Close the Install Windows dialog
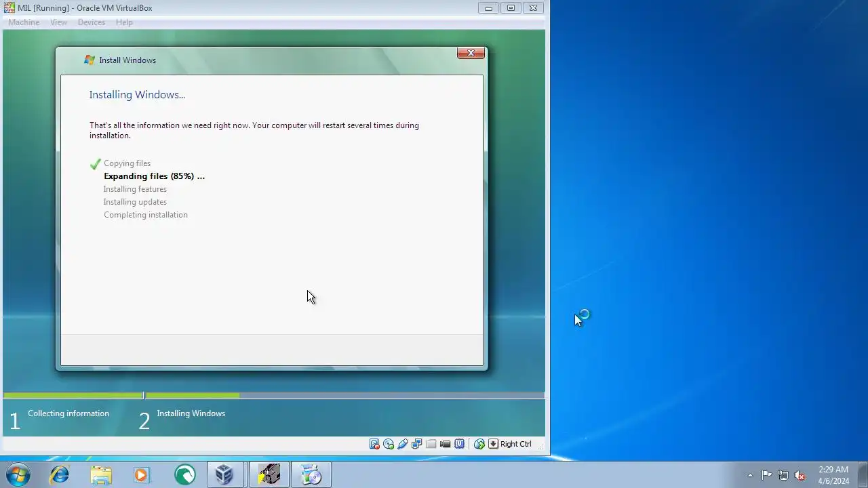868x488 pixels. click(471, 53)
